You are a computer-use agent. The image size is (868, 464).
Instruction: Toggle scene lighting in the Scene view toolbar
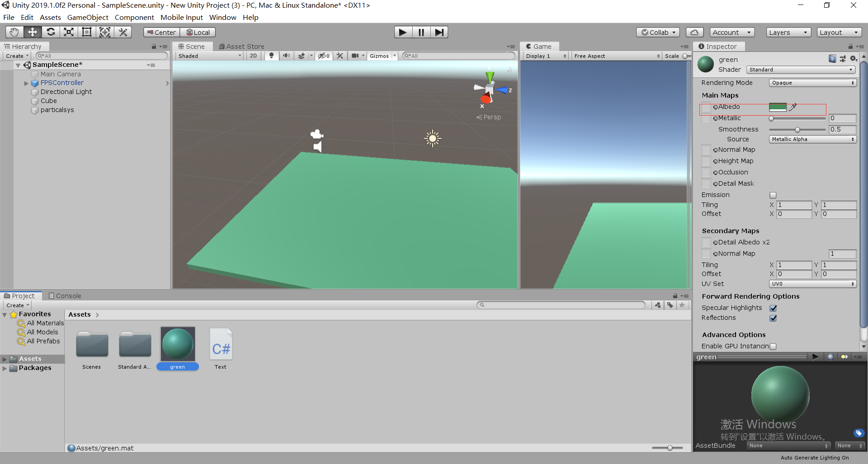pyautogui.click(x=271, y=56)
